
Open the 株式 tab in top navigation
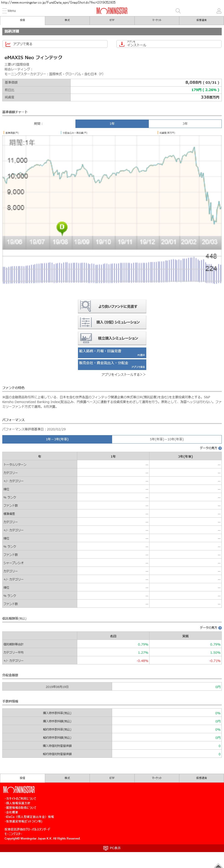click(x=67, y=20)
